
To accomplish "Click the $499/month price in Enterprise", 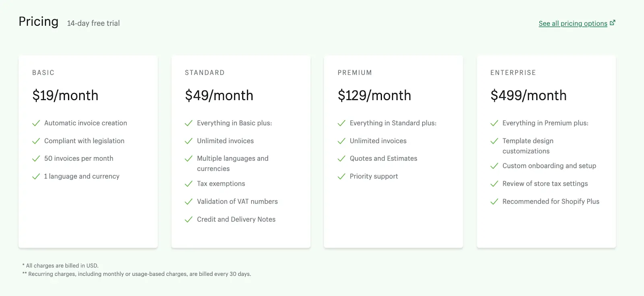I will (528, 95).
